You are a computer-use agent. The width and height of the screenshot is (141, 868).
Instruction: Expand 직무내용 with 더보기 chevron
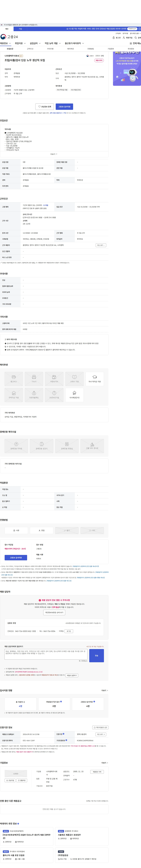[x=54, y=154]
